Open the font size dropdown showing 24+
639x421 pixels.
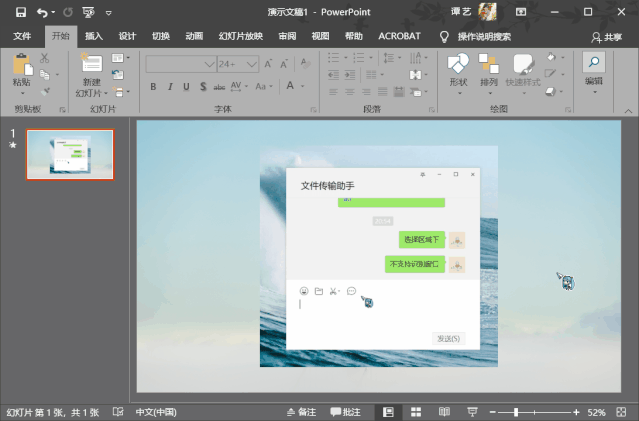252,64
